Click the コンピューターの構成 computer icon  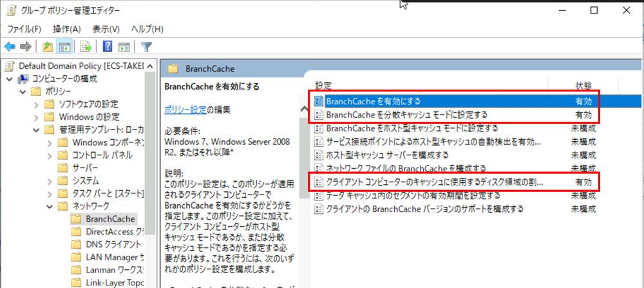24,79
